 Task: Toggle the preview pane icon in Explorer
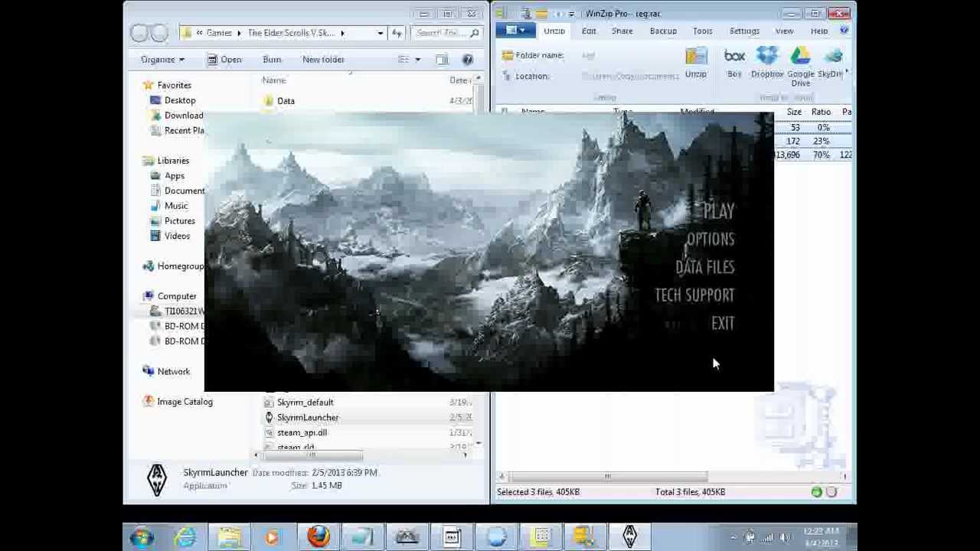[442, 60]
